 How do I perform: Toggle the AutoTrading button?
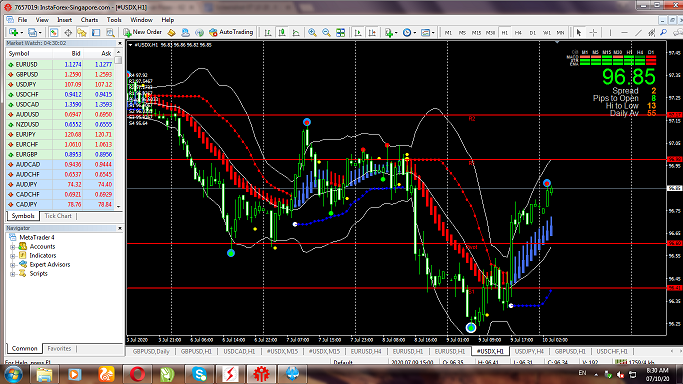(231, 32)
